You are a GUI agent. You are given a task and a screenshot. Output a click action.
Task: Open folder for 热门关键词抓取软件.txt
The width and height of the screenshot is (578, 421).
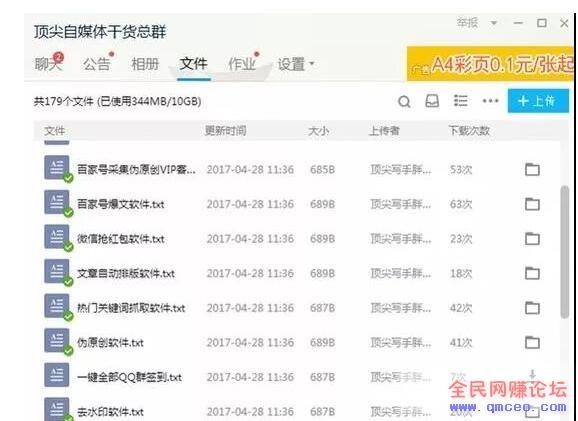point(532,308)
